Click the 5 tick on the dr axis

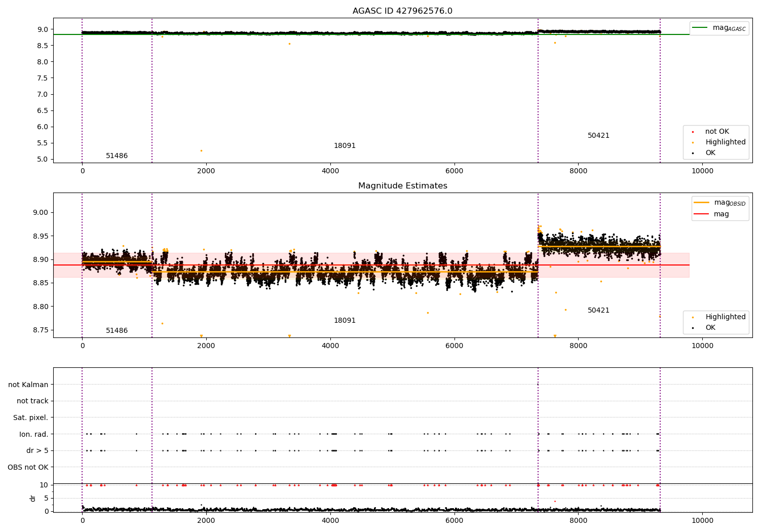(46, 499)
